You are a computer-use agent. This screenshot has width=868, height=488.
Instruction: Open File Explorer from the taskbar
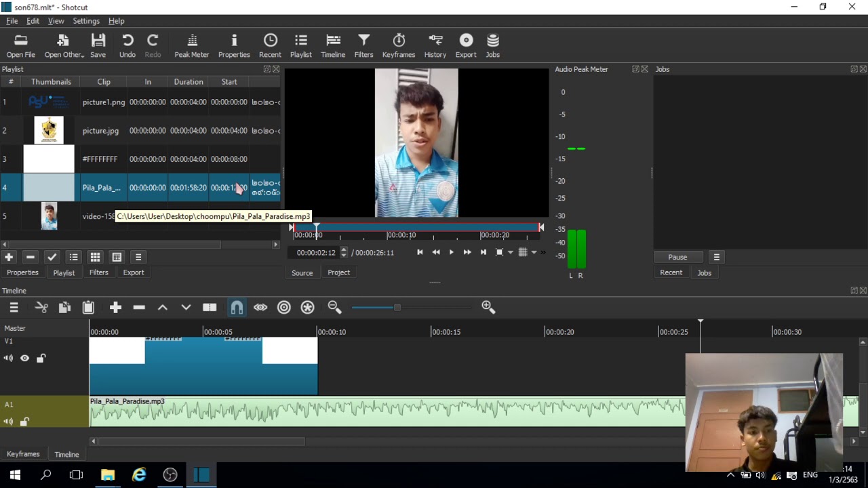108,475
